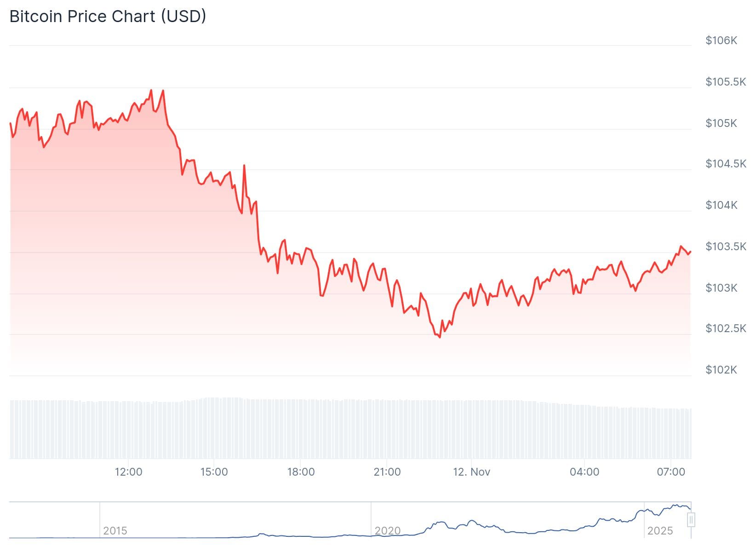Click the $103.5K price axis label
756x552 pixels.
(725, 247)
